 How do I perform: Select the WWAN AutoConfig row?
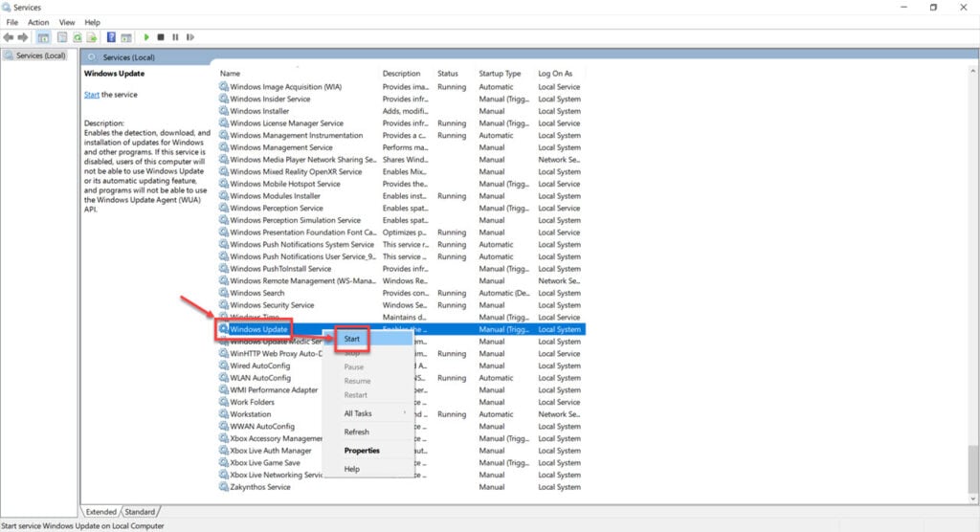[x=401, y=427]
